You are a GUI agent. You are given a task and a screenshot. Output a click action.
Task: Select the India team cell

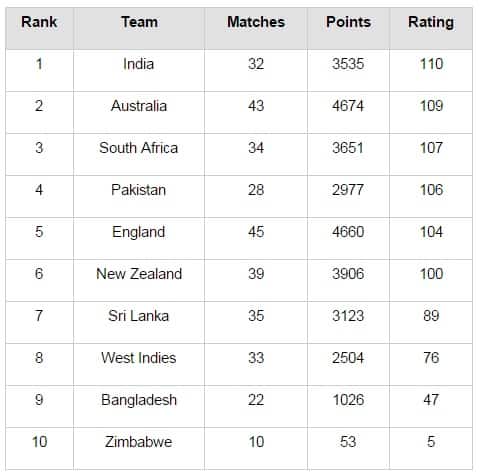click(139, 64)
